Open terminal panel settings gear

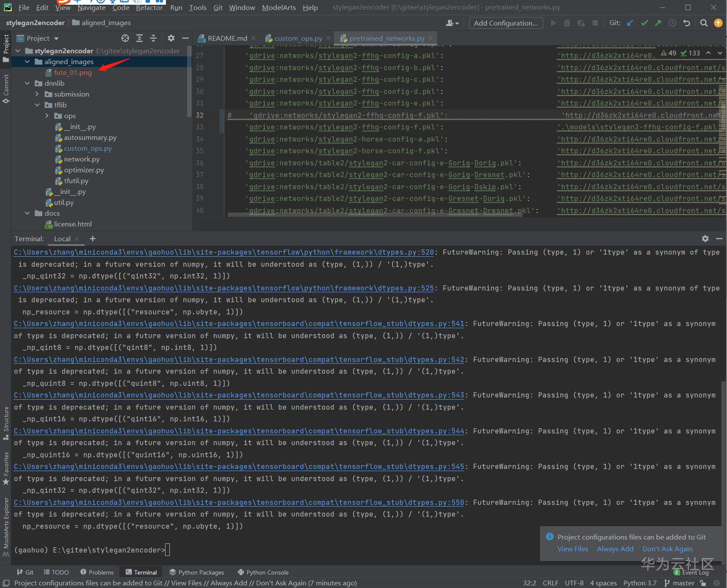coord(705,239)
